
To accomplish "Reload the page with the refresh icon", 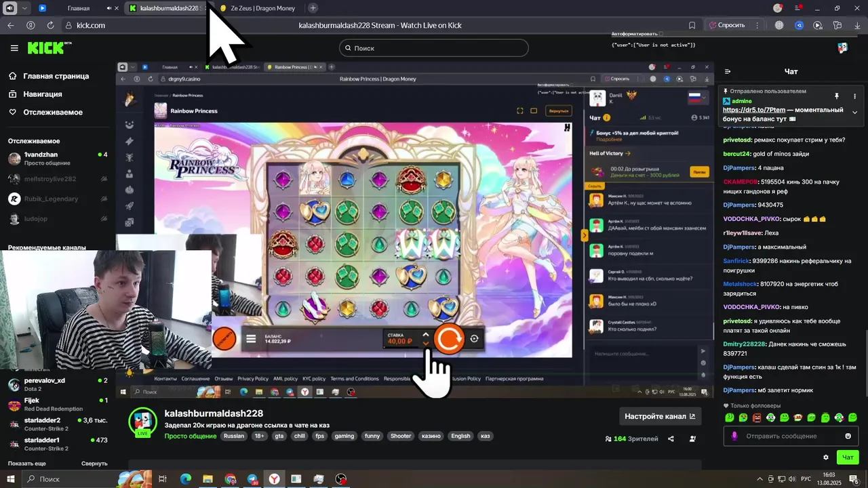I will [50, 25].
